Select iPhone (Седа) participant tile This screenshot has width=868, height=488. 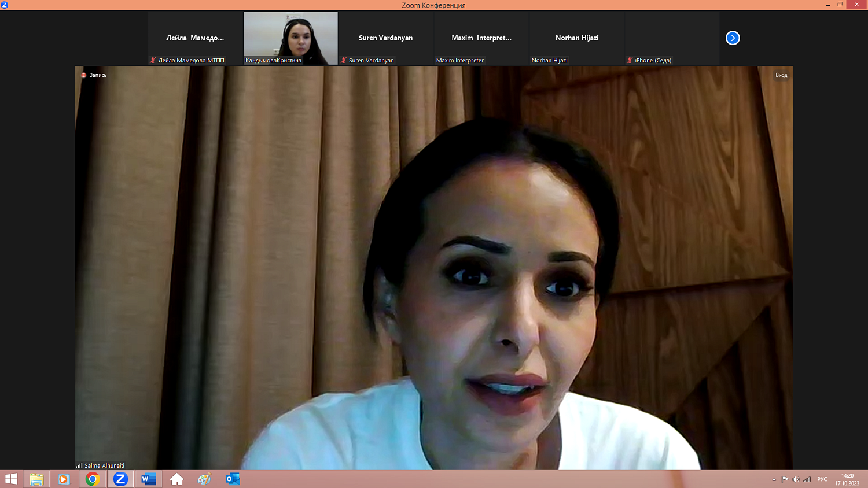(672, 38)
